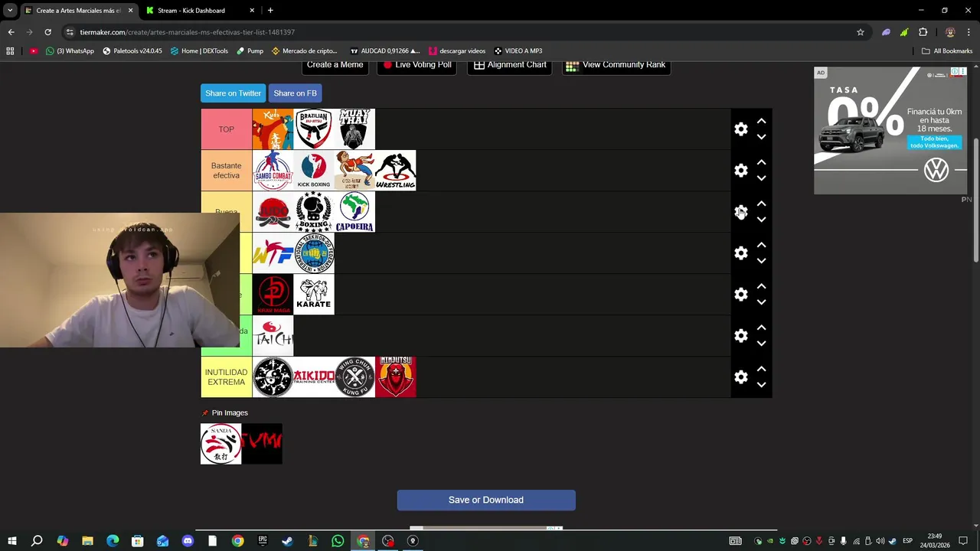Open settings gear for INUTILIDAD EXTREMA tier

pos(740,377)
